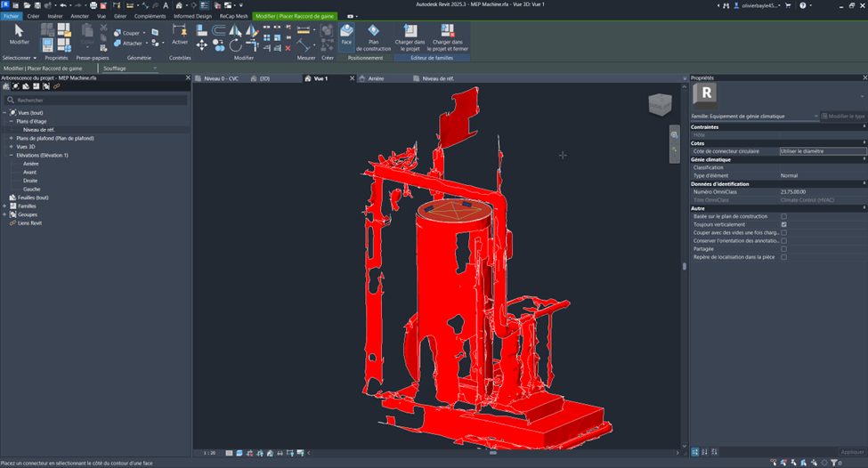868x468 pixels.
Task: Switch to the Niveau 0 - CVC tab
Action: tap(220, 78)
